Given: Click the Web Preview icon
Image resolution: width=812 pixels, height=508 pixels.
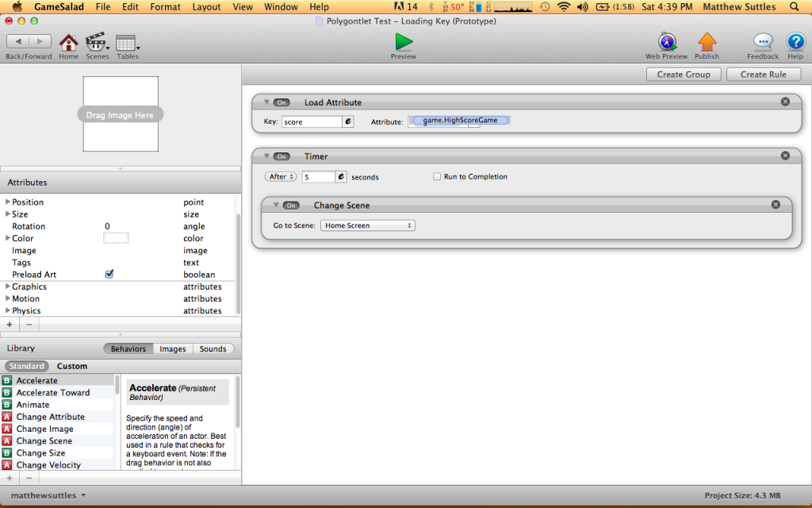Looking at the screenshot, I should [x=667, y=41].
